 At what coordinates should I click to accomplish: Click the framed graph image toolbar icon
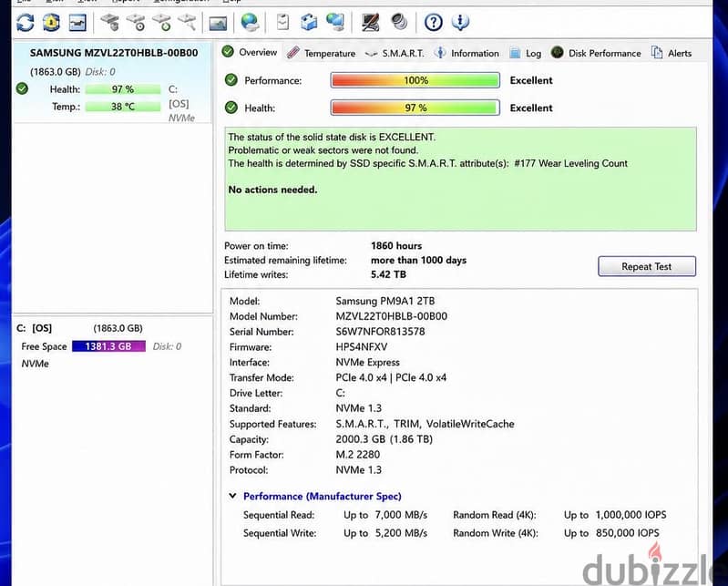(x=77, y=22)
